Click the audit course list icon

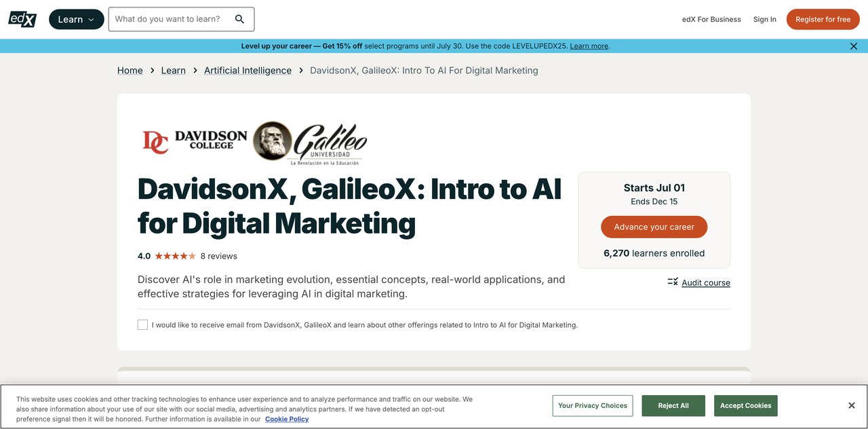click(x=673, y=282)
